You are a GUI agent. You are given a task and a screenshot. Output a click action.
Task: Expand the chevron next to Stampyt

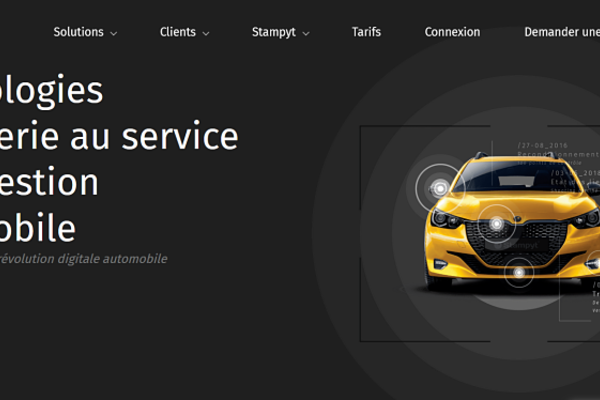tap(306, 34)
